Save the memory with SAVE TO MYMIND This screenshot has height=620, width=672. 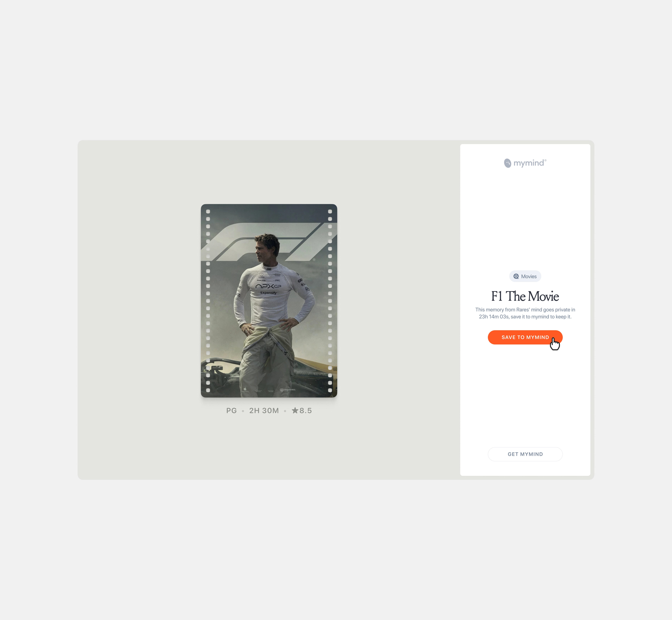(x=525, y=337)
